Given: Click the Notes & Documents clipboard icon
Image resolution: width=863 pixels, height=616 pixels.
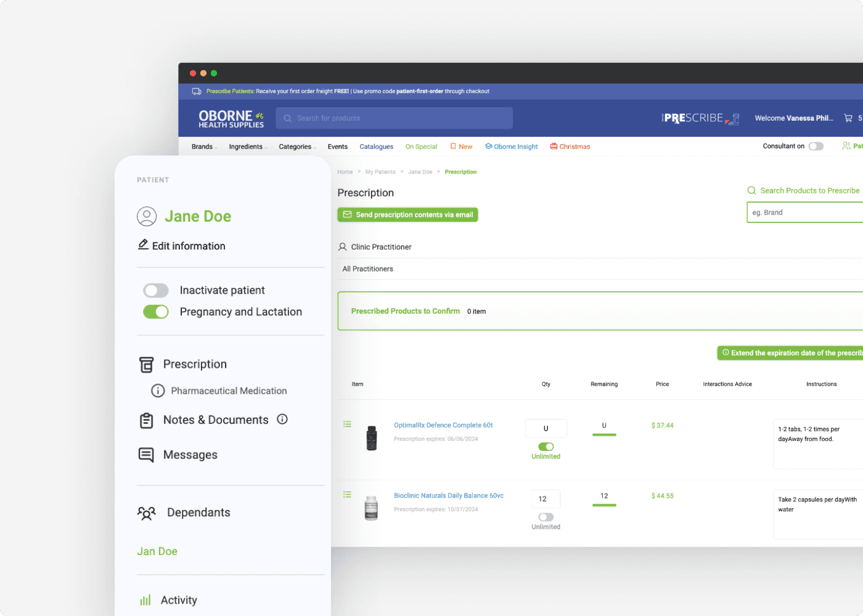Looking at the screenshot, I should [x=146, y=419].
